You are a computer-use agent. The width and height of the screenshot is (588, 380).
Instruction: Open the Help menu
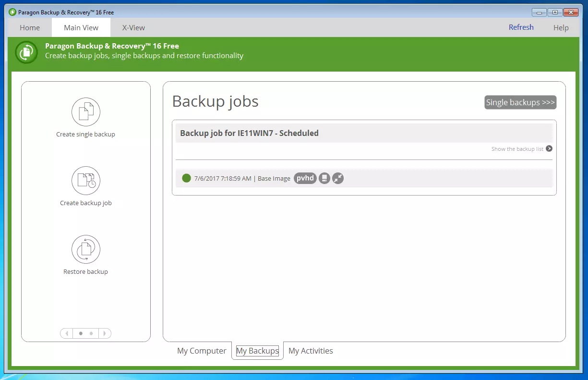coord(561,27)
